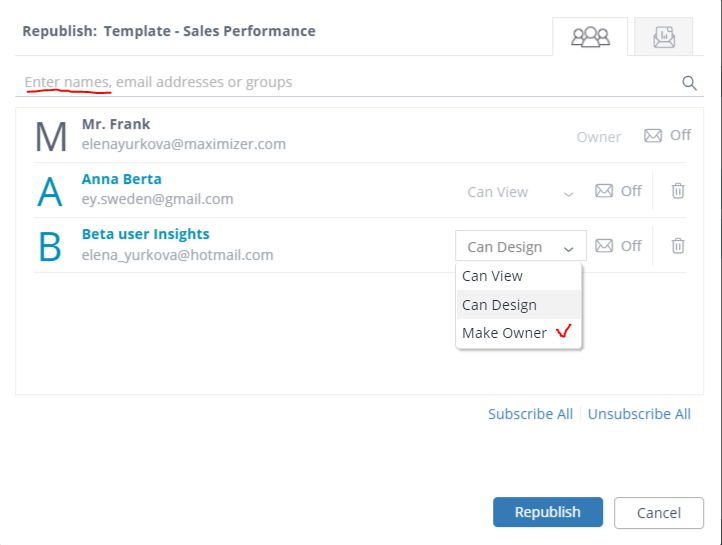Click the Unsubscribe All link
Image resolution: width=722 pixels, height=545 pixels.
click(639, 414)
